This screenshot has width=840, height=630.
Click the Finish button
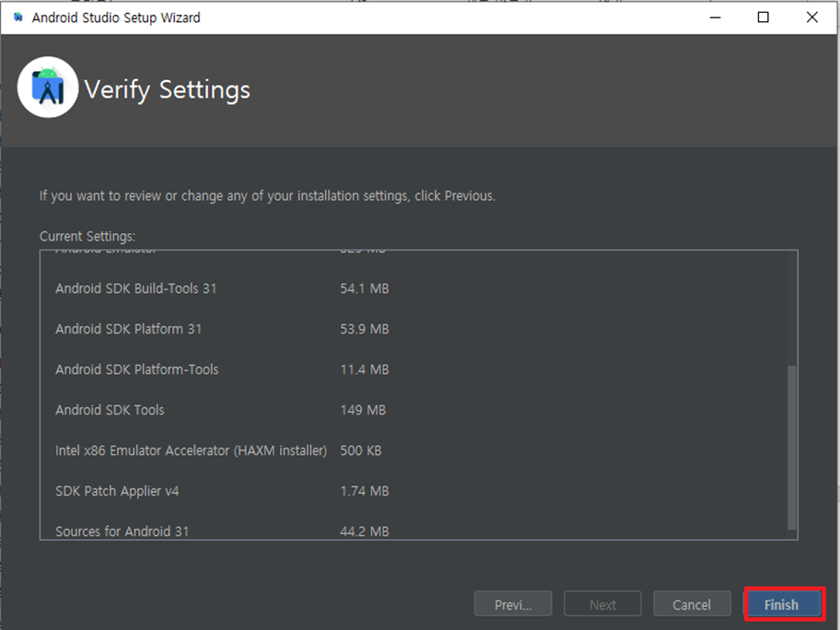[785, 604]
